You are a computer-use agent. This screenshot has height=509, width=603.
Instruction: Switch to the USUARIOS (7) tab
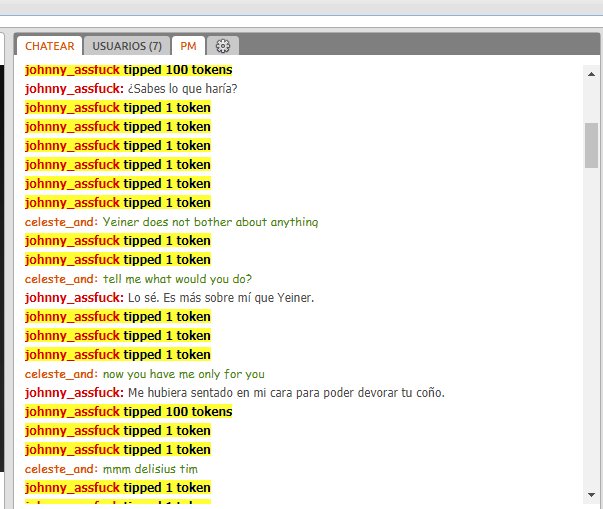click(127, 46)
